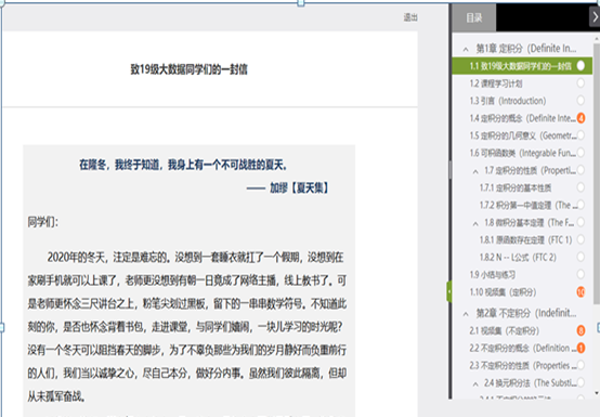Collapse the 1.8 微积分基本定理 section
Viewport: 600px width, 417px height.
(x=473, y=222)
